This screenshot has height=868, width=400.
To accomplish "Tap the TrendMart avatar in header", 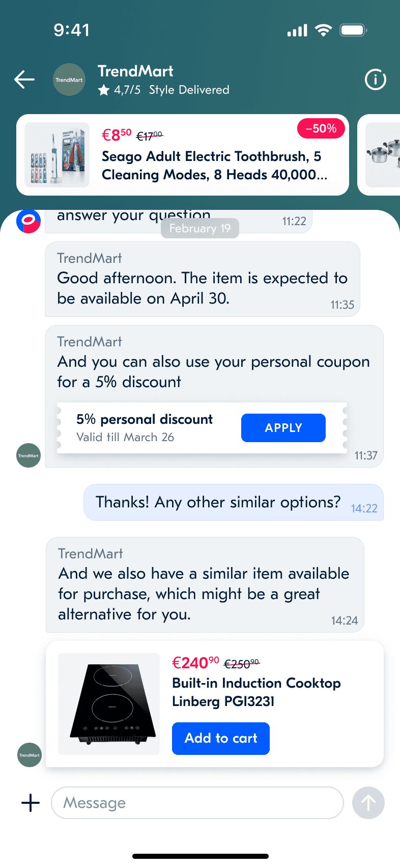I will click(69, 79).
